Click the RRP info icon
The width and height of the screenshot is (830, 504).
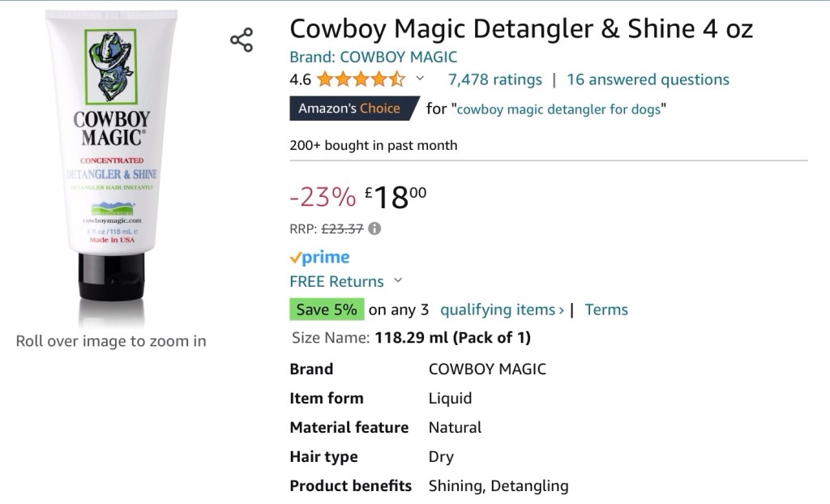(x=374, y=229)
